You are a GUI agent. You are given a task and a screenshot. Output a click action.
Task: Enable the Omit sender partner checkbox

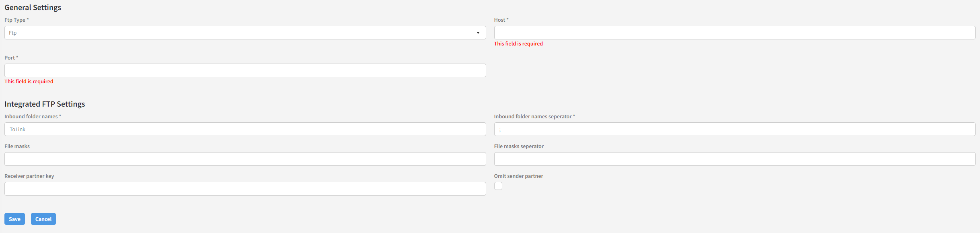coord(498,186)
